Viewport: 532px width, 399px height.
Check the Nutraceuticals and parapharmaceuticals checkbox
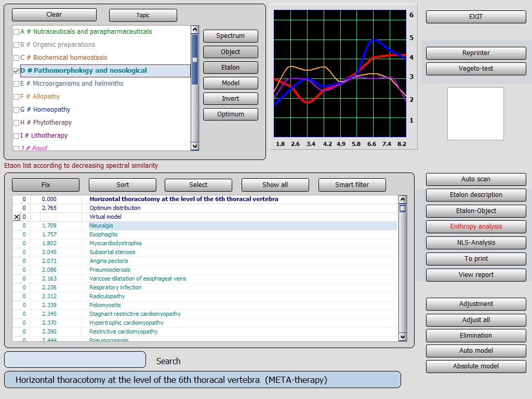16,32
